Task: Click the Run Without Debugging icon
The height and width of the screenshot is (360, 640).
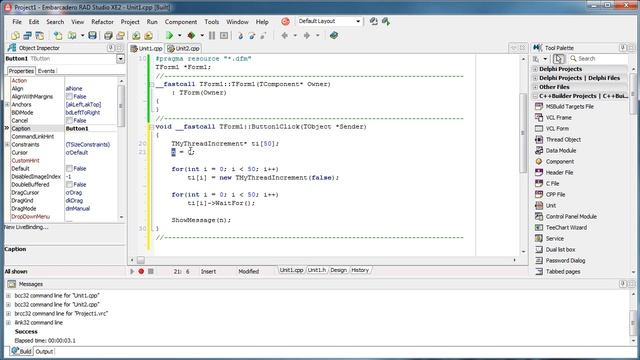Action: 191,36
